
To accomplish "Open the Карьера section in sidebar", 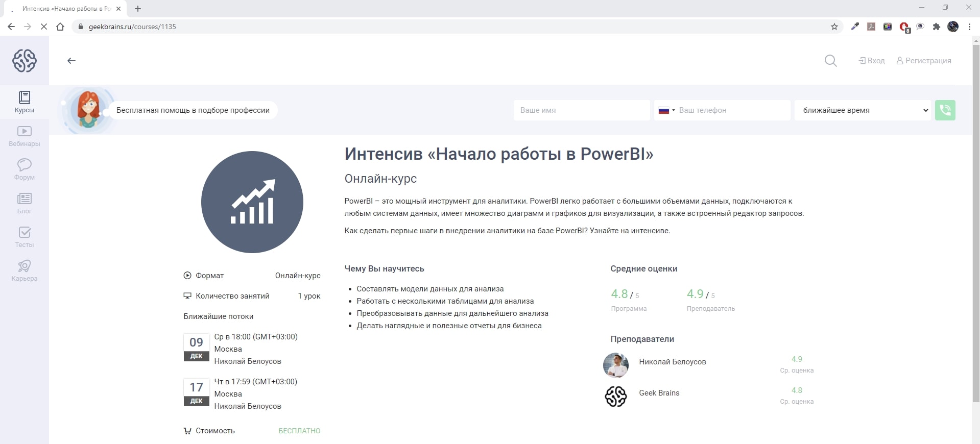I will tap(25, 271).
